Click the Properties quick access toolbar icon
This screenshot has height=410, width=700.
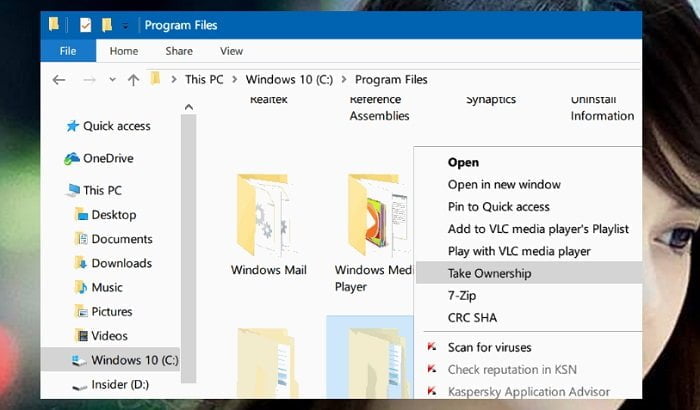85,25
